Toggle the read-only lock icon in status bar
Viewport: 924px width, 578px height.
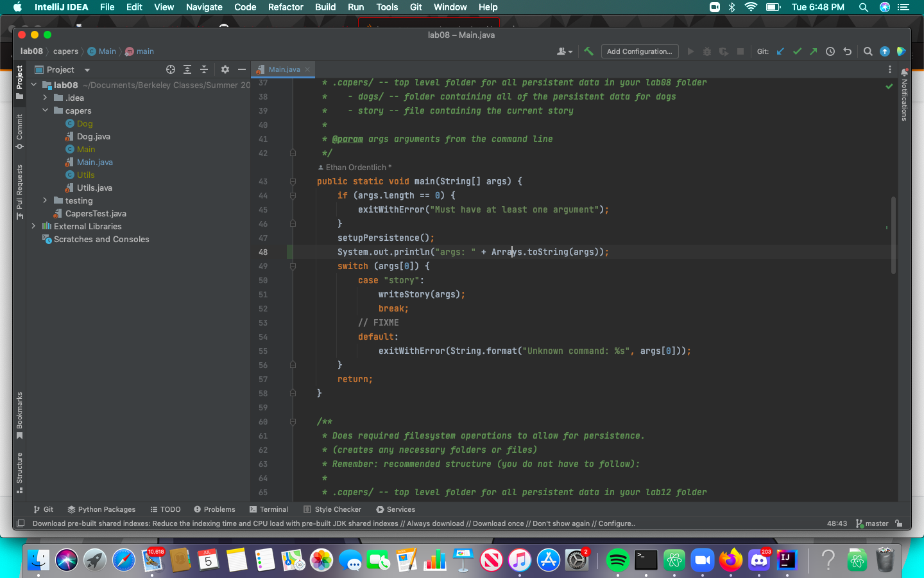coord(899,523)
